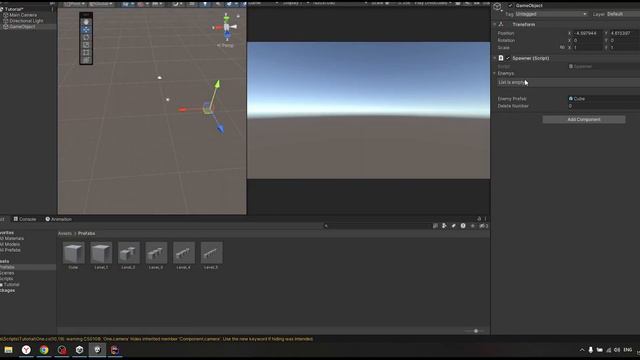Collapse the Spawner (Script) component
The image size is (640, 360).
coord(495,58)
